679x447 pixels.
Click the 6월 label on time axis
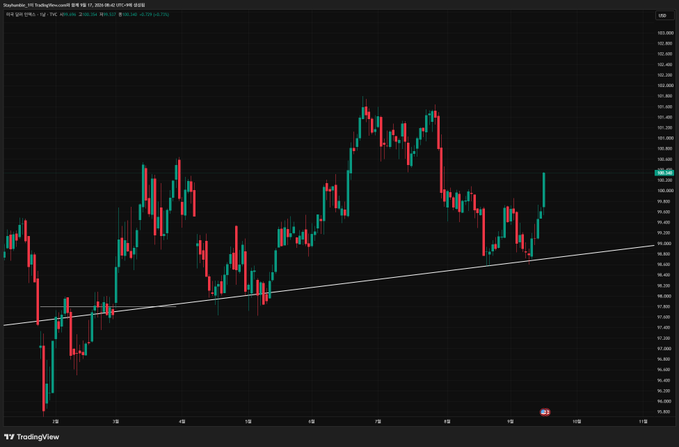click(x=312, y=421)
